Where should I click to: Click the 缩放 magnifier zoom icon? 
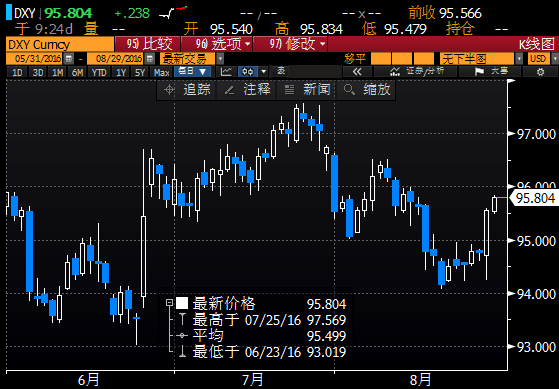coord(349,89)
